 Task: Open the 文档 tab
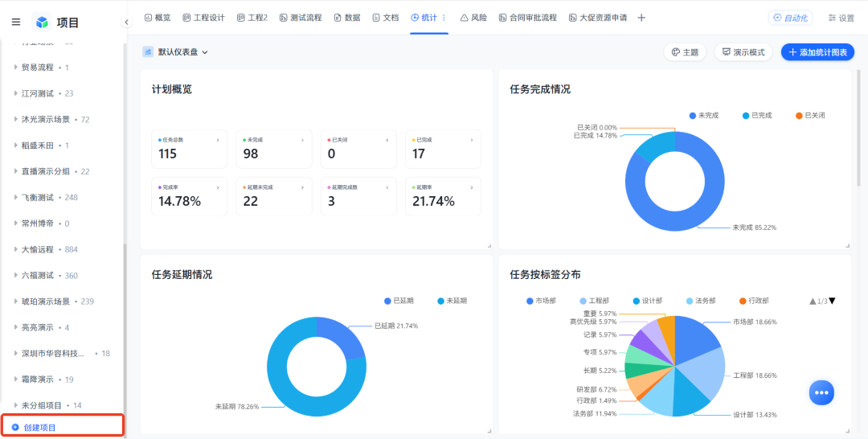click(x=385, y=18)
